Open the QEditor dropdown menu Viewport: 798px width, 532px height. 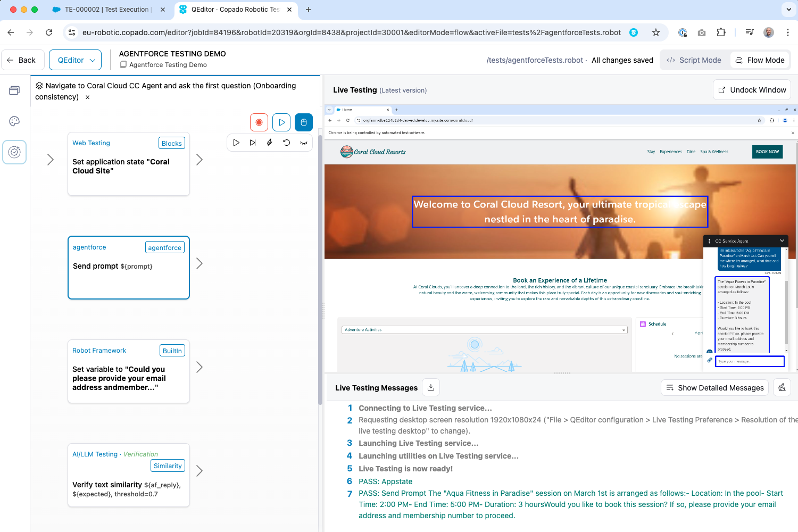click(75, 60)
